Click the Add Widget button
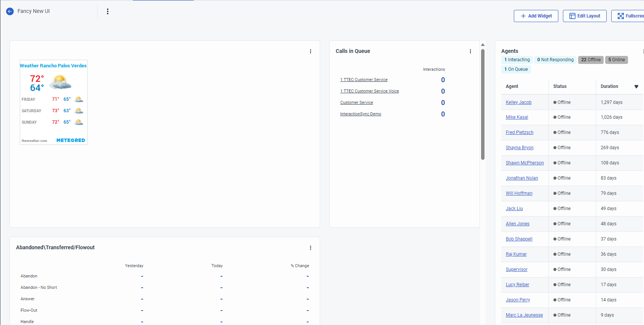This screenshot has height=325, width=644. (x=536, y=16)
